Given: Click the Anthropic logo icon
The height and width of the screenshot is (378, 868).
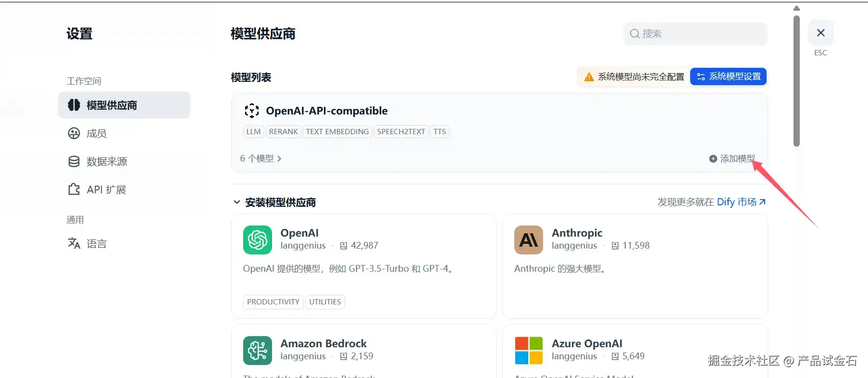Looking at the screenshot, I should coord(529,240).
